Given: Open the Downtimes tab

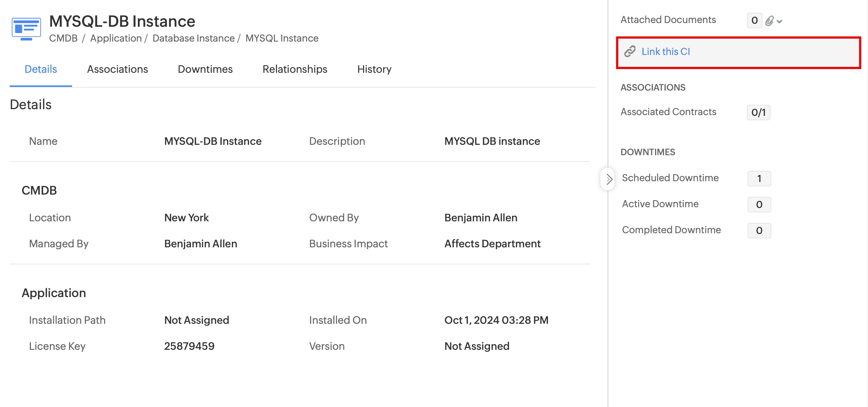Looking at the screenshot, I should [x=205, y=69].
